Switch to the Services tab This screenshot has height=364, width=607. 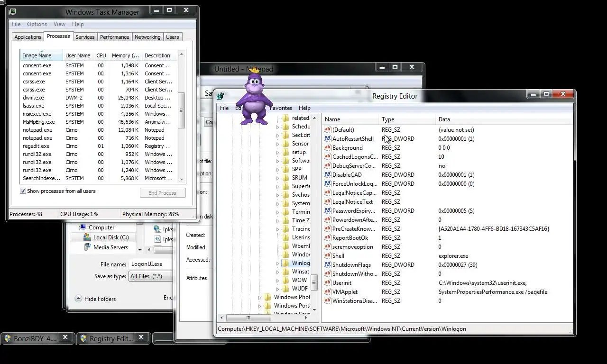(x=85, y=37)
